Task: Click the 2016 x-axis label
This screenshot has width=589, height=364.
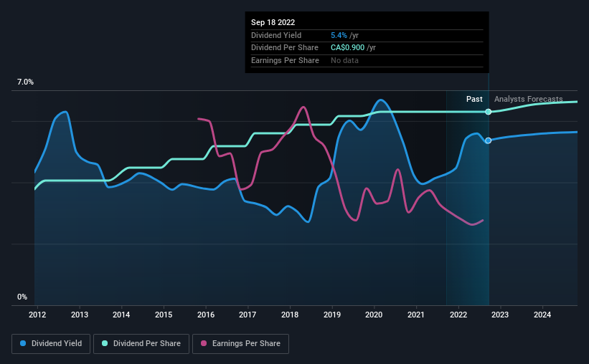Action: tap(206, 315)
